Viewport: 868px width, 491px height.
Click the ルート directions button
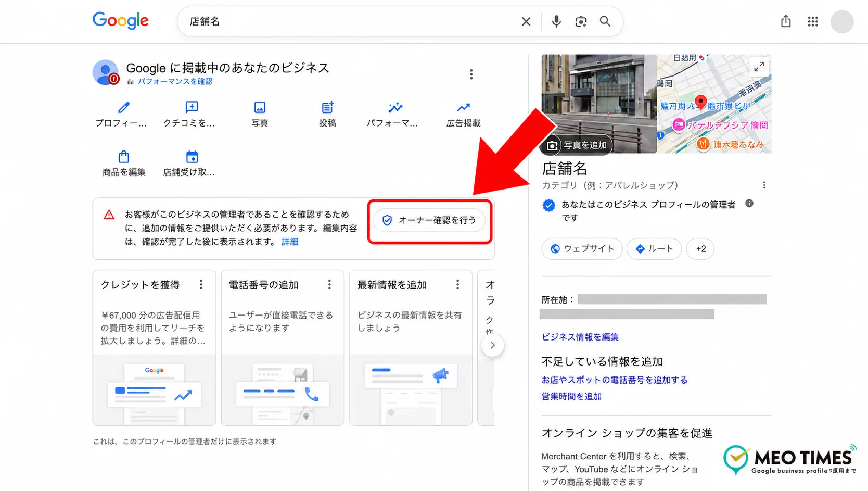[654, 249]
